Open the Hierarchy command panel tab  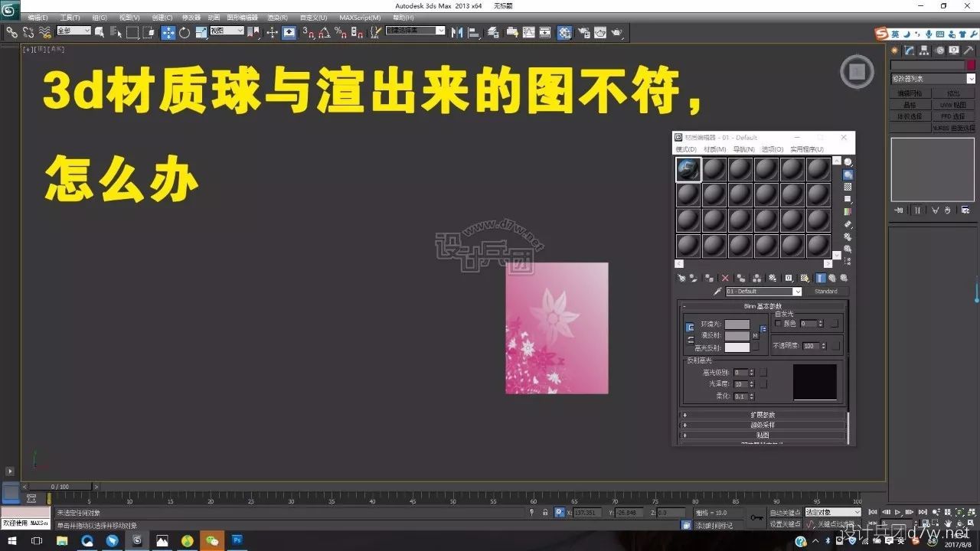(x=924, y=51)
